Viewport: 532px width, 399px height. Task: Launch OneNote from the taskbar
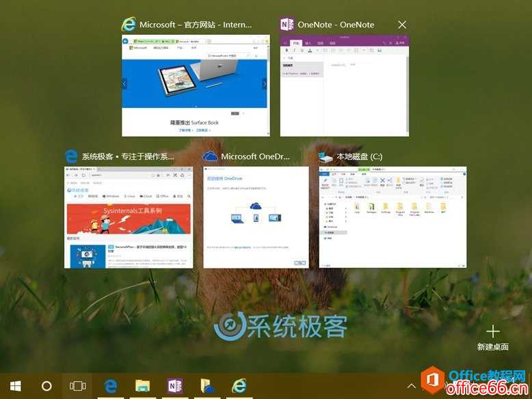click(x=174, y=386)
